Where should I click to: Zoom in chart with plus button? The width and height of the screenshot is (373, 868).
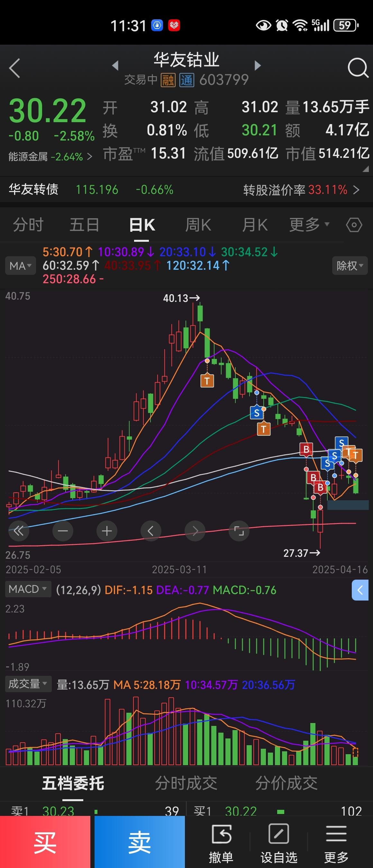point(107,531)
